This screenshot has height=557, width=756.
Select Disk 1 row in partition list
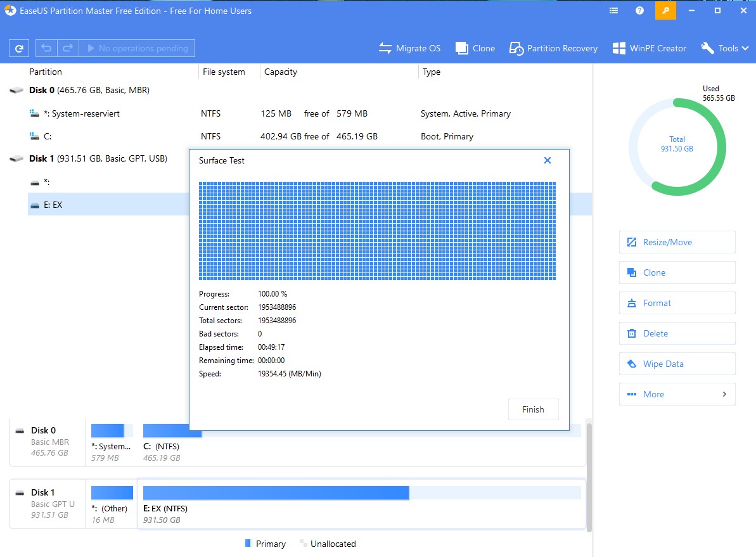point(98,158)
